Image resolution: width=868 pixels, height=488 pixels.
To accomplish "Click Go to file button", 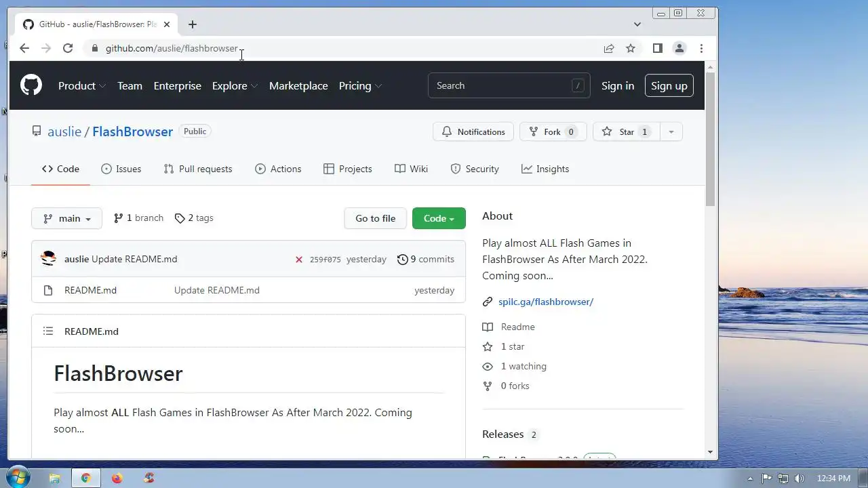I will (375, 218).
